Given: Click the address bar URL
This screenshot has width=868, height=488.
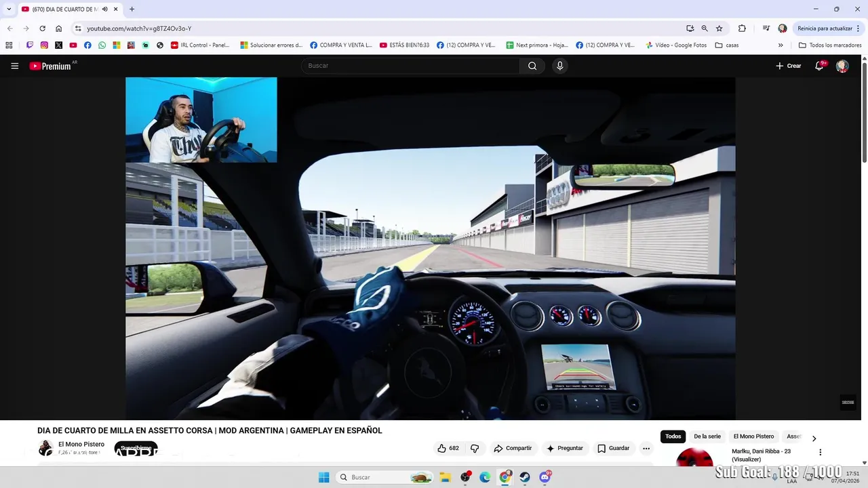Looking at the screenshot, I should tap(139, 28).
